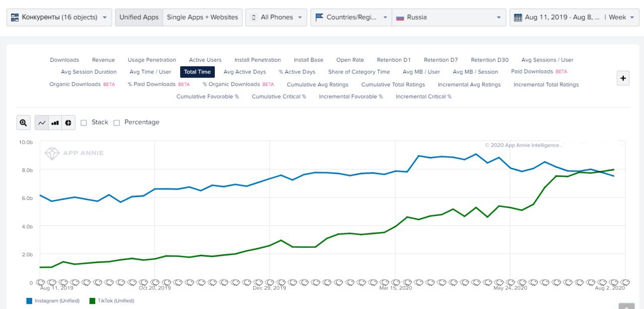Image resolution: width=644 pixels, height=309 pixels.
Task: Select the Install Penetration metric
Action: click(258, 60)
